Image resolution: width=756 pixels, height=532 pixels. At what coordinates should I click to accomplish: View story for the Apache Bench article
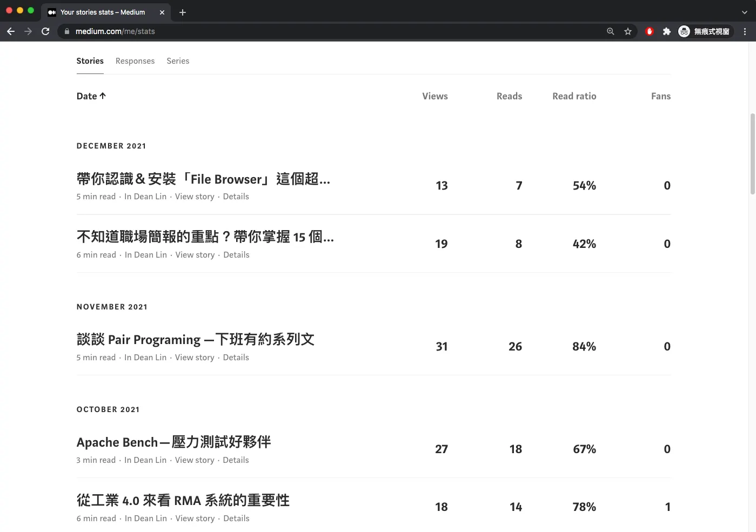tap(195, 460)
